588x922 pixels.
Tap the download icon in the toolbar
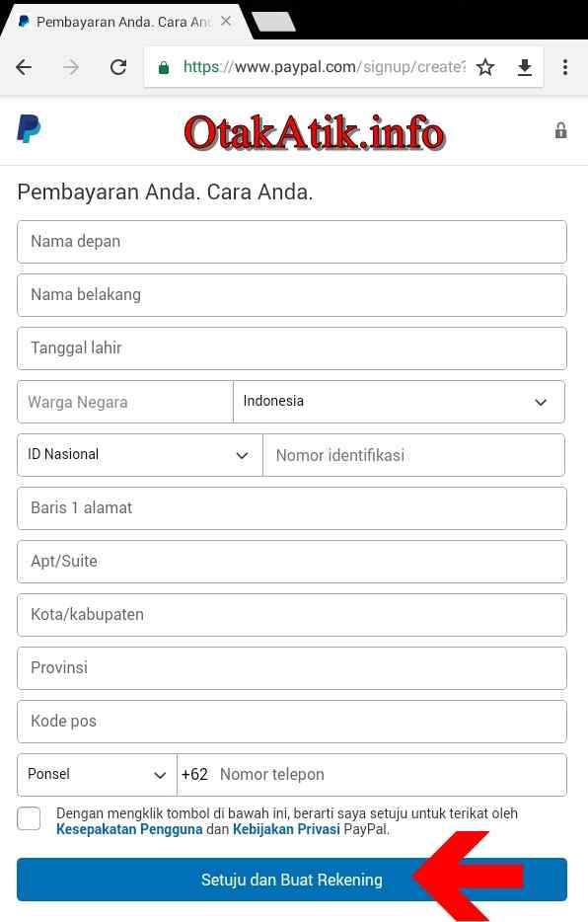point(525,68)
